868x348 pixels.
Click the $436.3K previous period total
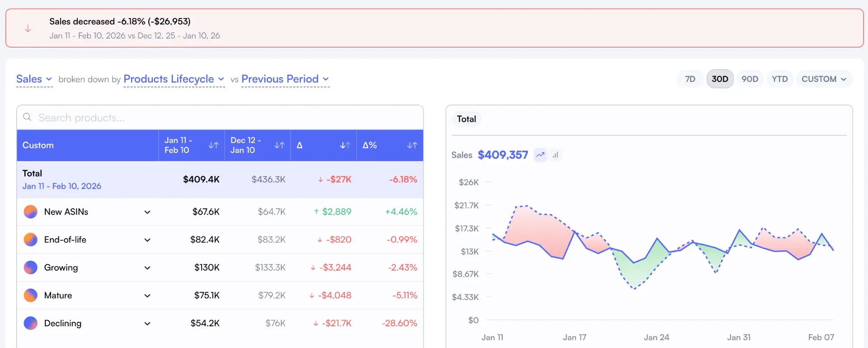(269, 179)
